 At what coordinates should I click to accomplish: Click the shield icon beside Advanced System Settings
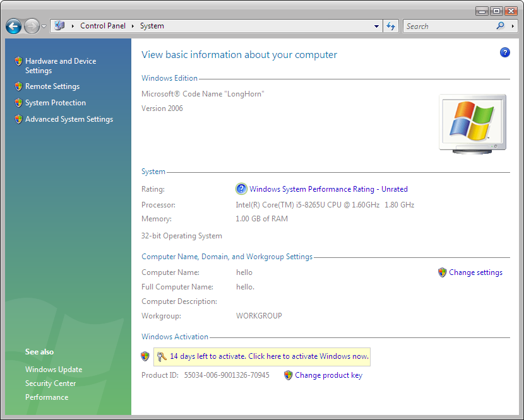(x=18, y=119)
